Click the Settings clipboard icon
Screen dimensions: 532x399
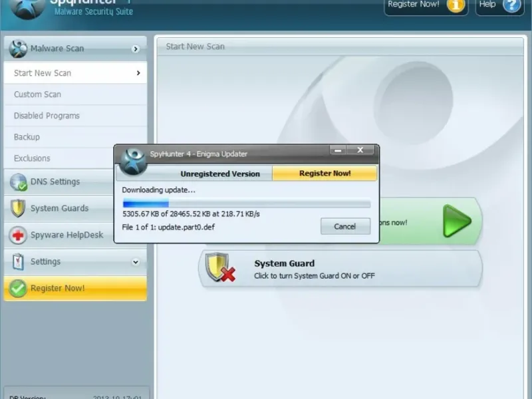coord(18,261)
